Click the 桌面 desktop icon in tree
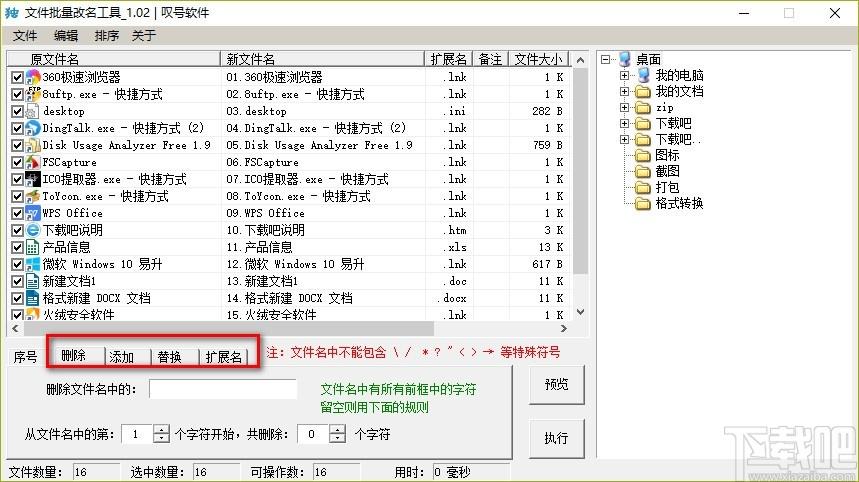 point(625,59)
